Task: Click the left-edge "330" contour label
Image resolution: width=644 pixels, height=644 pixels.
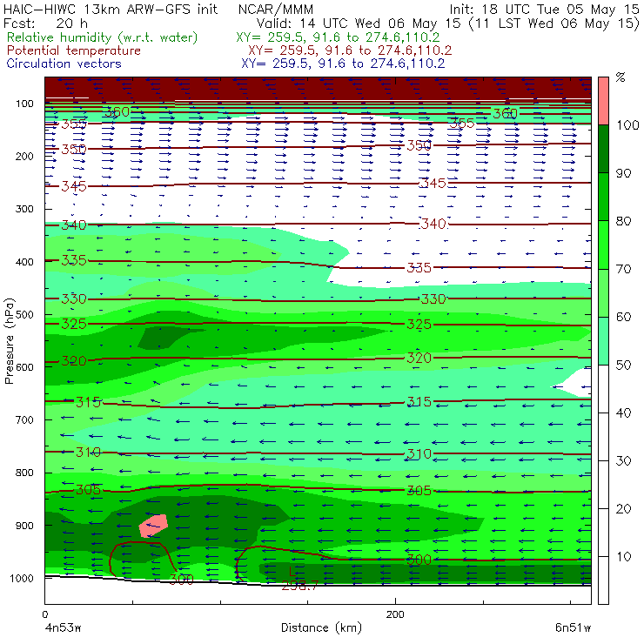Action: [74, 299]
